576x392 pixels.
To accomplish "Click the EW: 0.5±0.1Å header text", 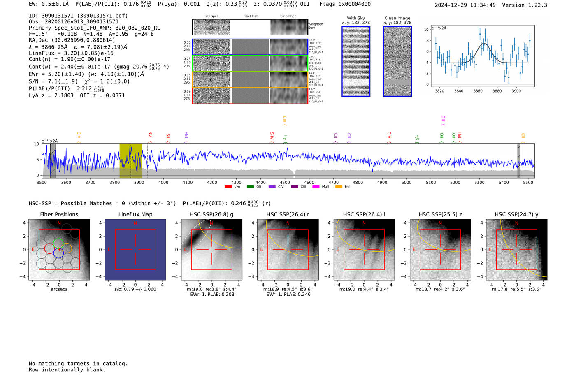I will 49,4.
